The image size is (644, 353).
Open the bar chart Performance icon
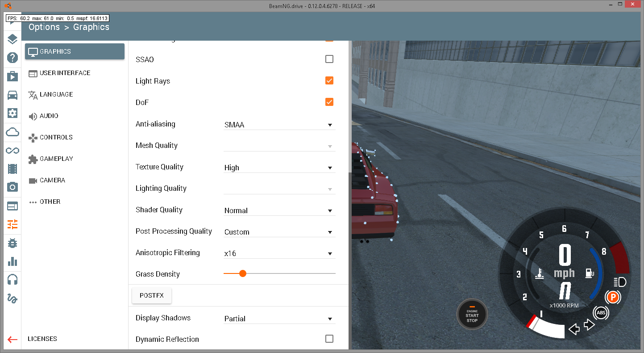pyautogui.click(x=12, y=261)
